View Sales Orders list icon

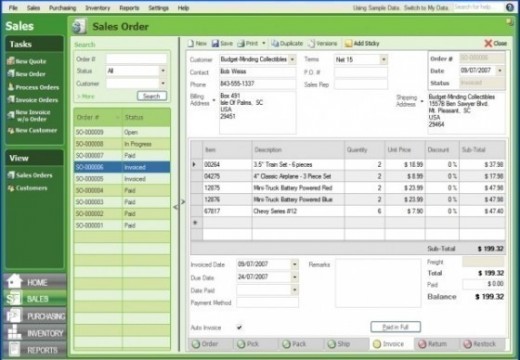click(x=11, y=175)
